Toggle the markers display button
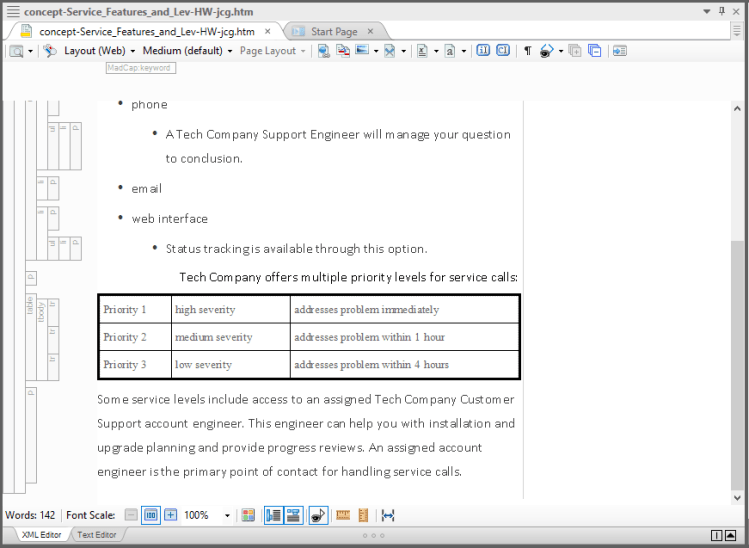 (318, 515)
